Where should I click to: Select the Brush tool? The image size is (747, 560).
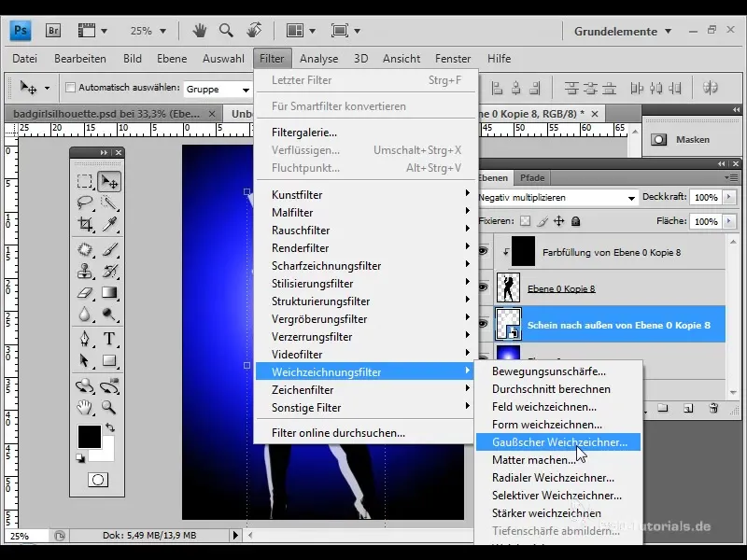coord(109,249)
